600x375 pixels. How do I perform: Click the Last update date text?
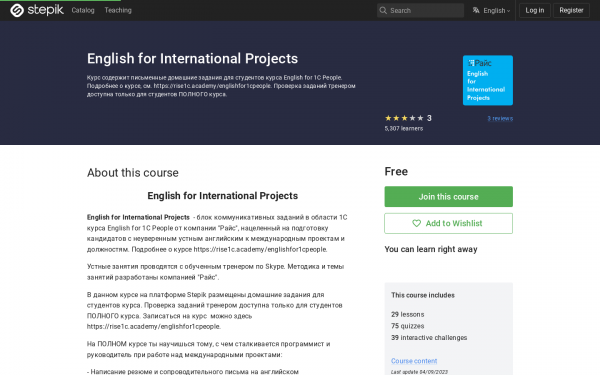pyautogui.click(x=419, y=372)
